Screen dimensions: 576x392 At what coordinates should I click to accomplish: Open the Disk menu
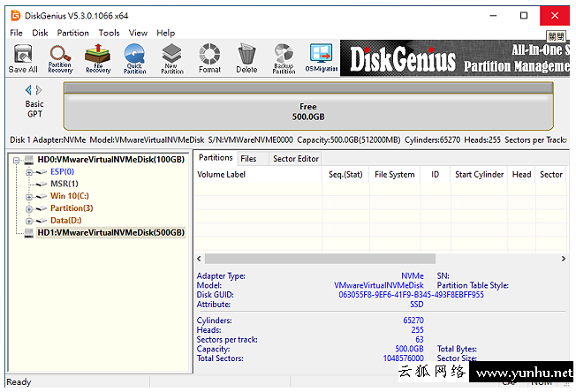pyautogui.click(x=40, y=33)
